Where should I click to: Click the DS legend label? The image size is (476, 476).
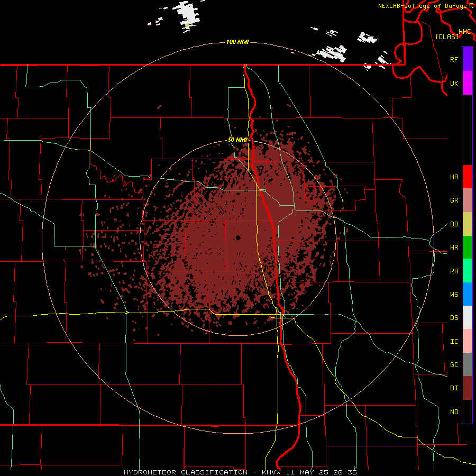(x=454, y=318)
